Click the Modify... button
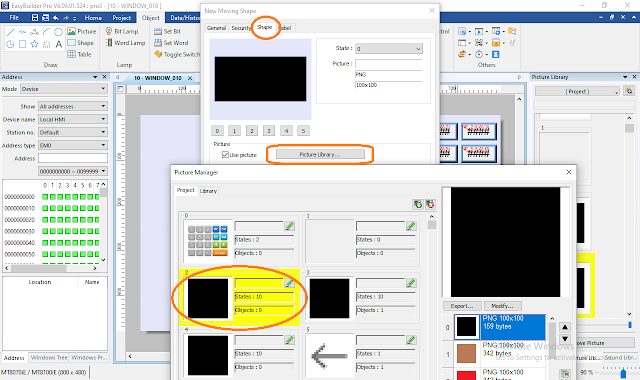Viewport: 640px width, 380px height. (x=502, y=306)
